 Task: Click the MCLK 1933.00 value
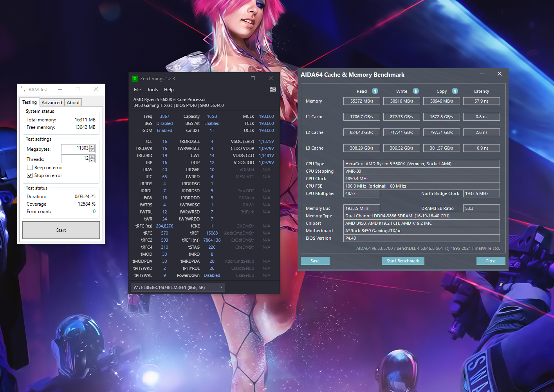coord(266,116)
